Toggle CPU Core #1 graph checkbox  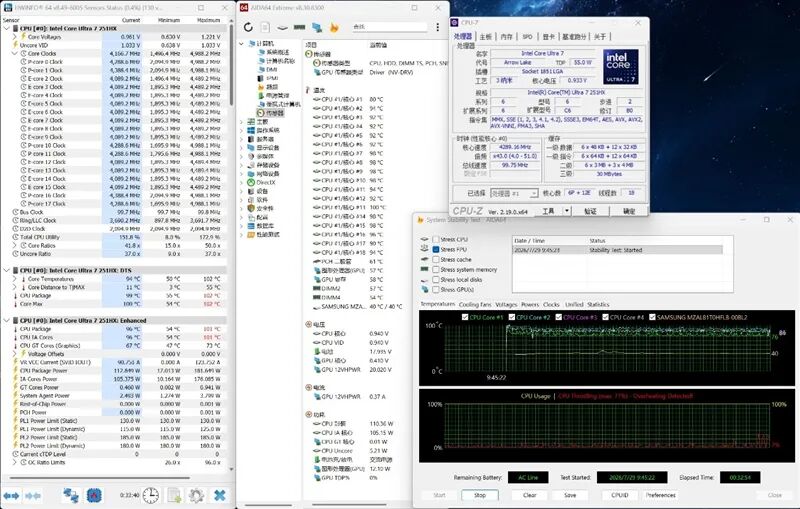(x=465, y=317)
